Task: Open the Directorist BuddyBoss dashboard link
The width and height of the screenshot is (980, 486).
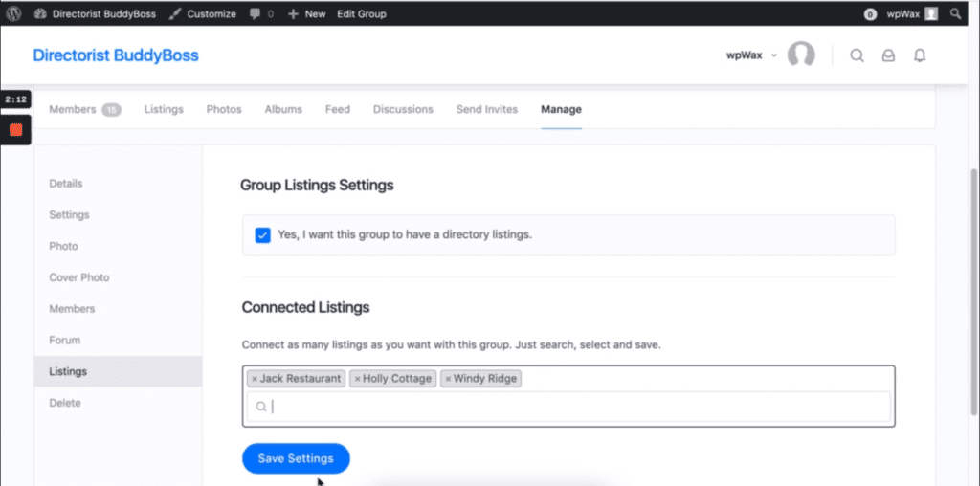Action: pyautogui.click(x=95, y=13)
